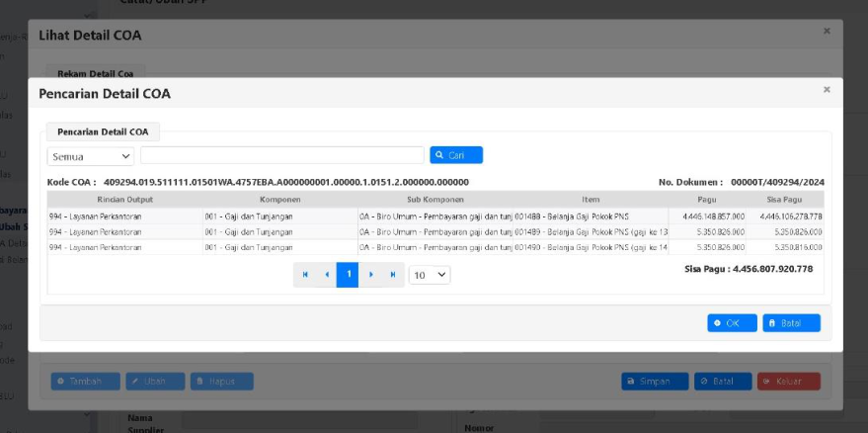Select page 1 in the pagination
This screenshot has height=433, width=868.
[348, 275]
